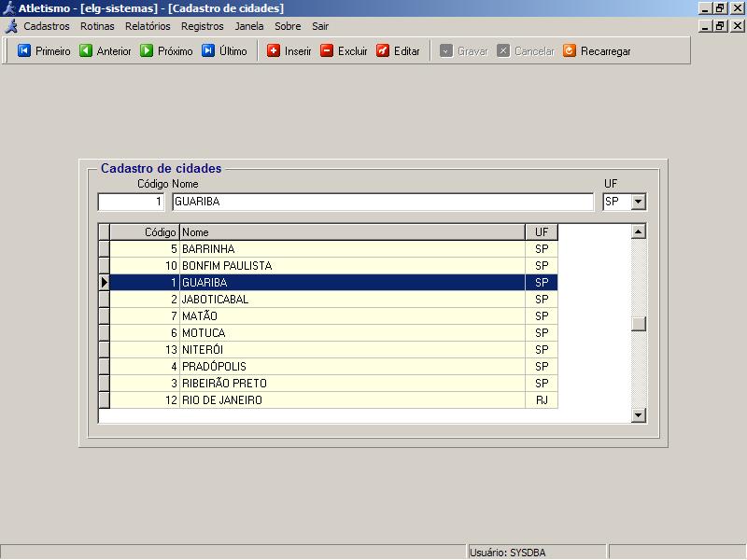Click the Usuário: SYSDBA status panel
The width and height of the screenshot is (747, 560).
click(537, 553)
